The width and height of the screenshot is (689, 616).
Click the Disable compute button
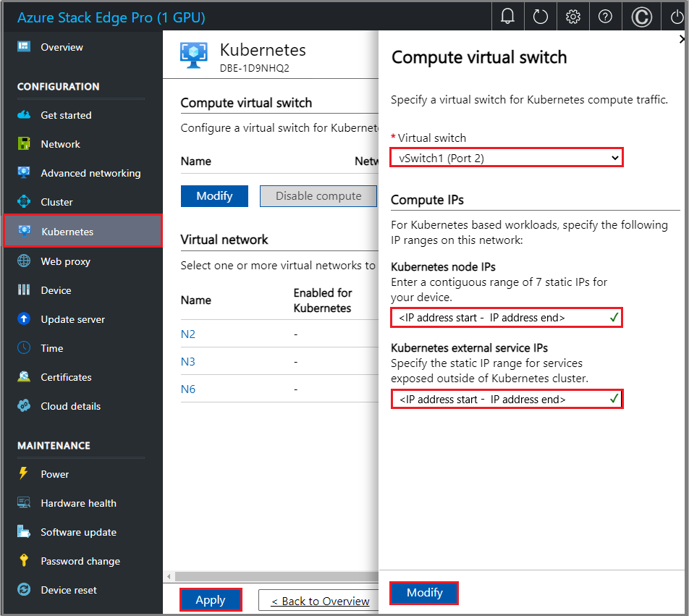[x=318, y=196]
